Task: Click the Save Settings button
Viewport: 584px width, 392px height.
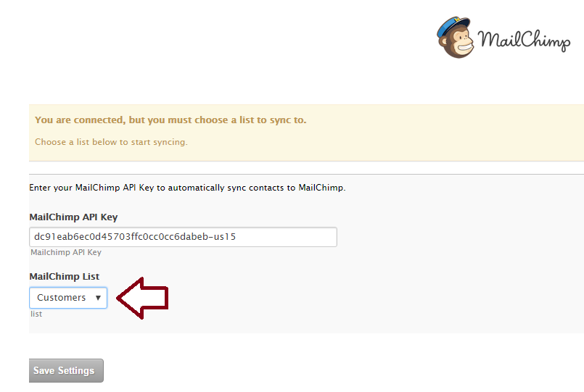Action: [x=66, y=370]
